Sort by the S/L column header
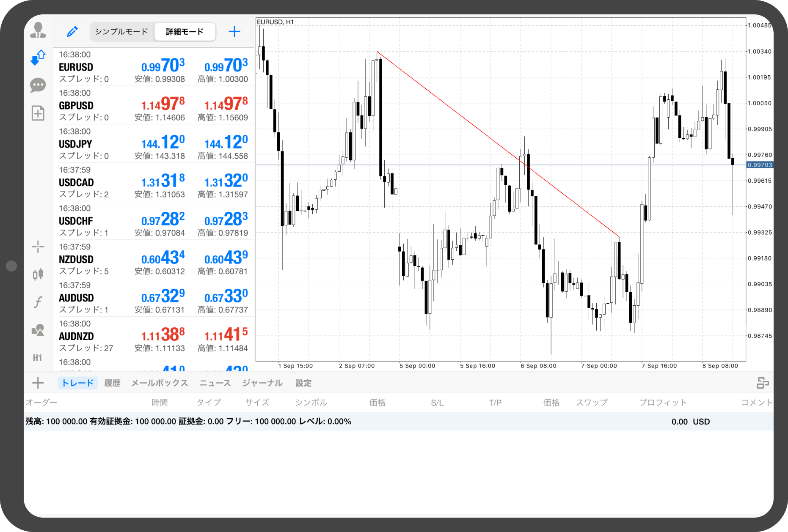Viewport: 788px width, 532px height. (437, 403)
